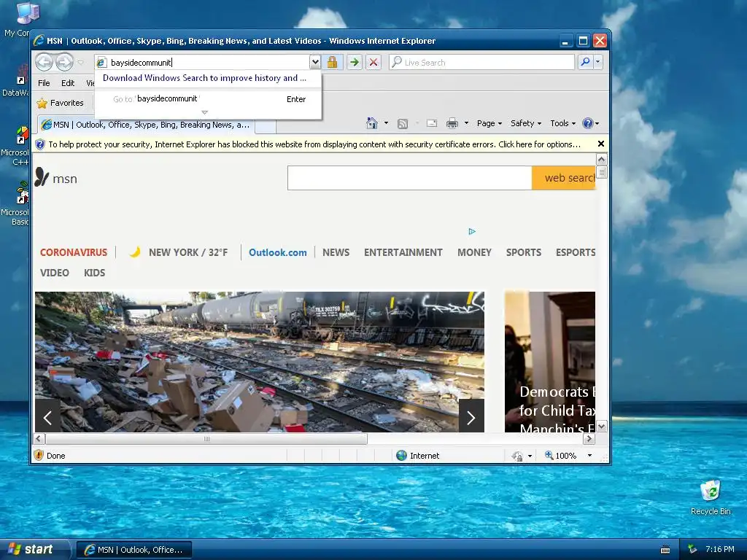Click the Read Mail icon

click(x=432, y=123)
